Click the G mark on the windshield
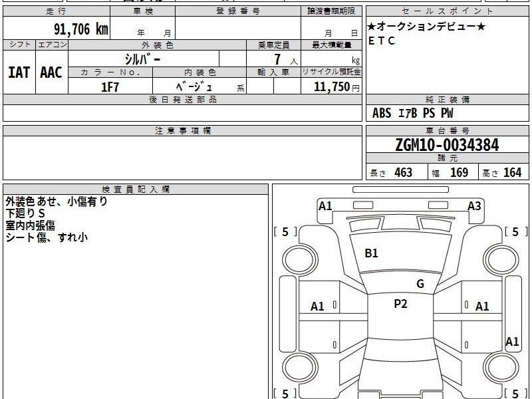This screenshot has height=399, width=532. click(420, 284)
